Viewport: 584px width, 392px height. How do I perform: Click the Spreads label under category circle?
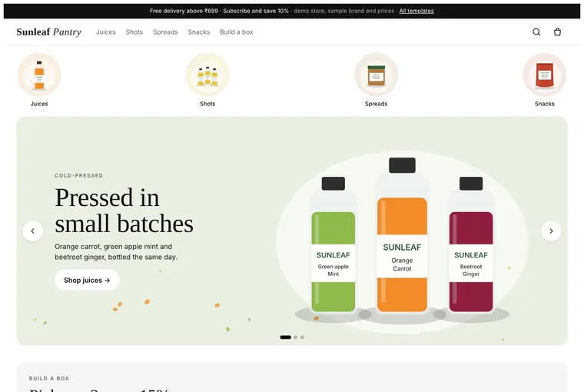point(377,104)
